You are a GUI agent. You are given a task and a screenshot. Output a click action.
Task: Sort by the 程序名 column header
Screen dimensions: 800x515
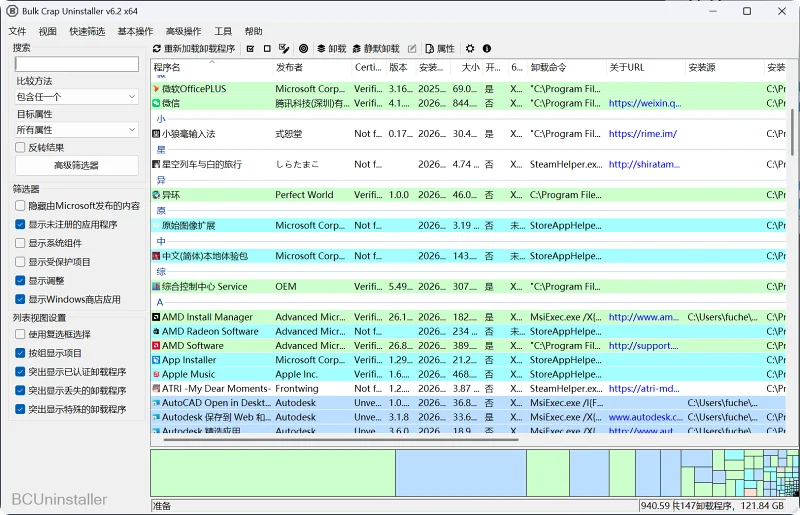(212, 67)
